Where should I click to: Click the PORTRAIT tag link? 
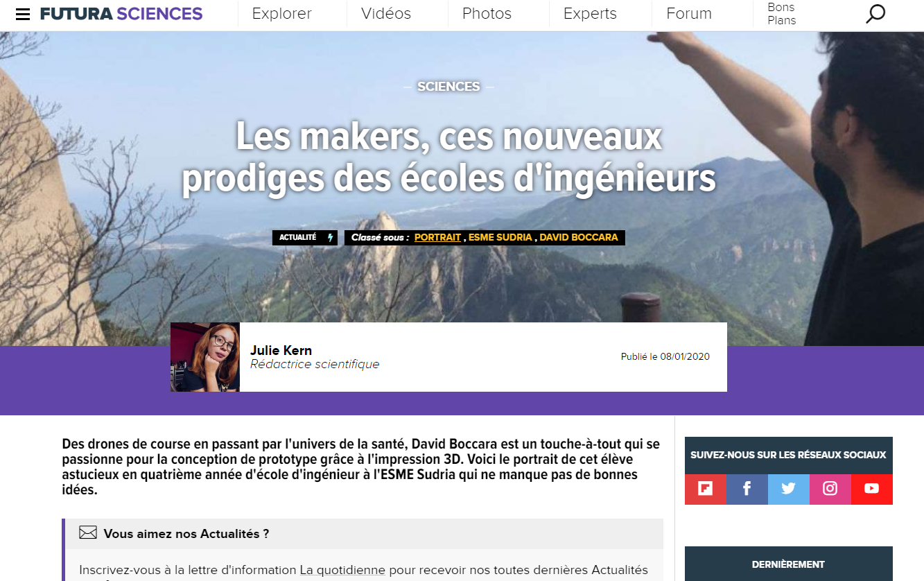click(x=437, y=238)
